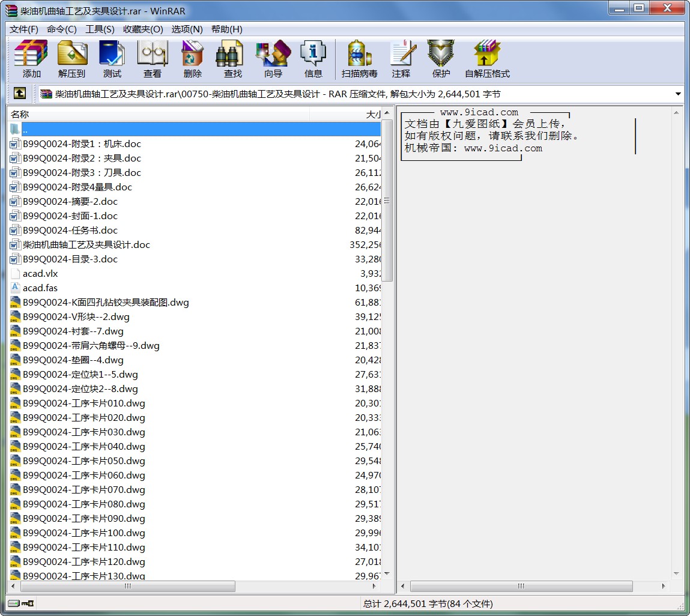
Task: Select B99Q0024-定位块1--5.dwg
Action: 80,375
